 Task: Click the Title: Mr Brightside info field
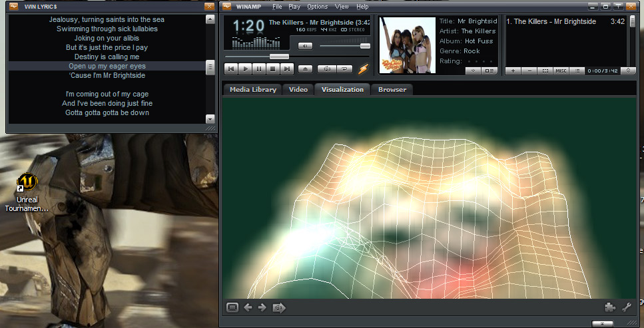coord(468,21)
